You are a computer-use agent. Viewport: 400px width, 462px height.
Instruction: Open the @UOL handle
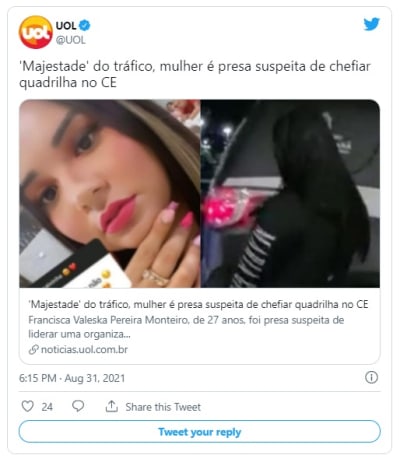click(71, 40)
